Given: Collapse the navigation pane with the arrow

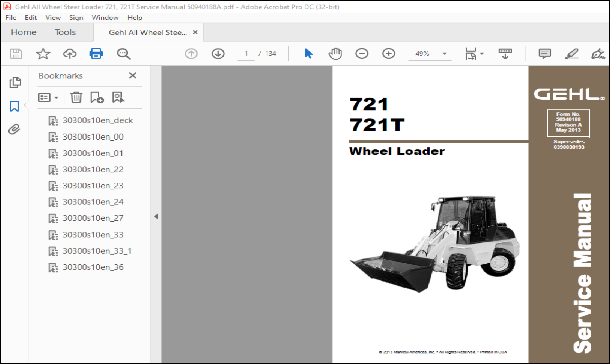Looking at the screenshot, I should [156, 216].
